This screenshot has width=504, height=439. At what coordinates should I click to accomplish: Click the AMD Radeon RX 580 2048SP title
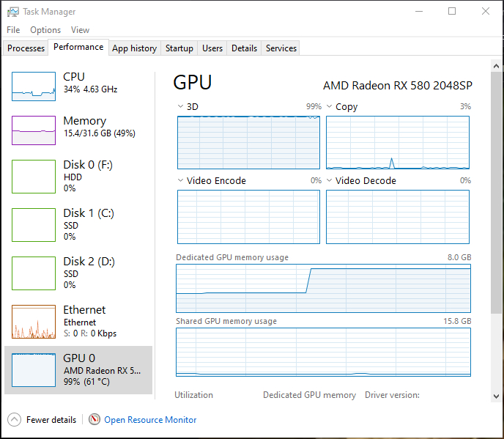click(x=398, y=86)
